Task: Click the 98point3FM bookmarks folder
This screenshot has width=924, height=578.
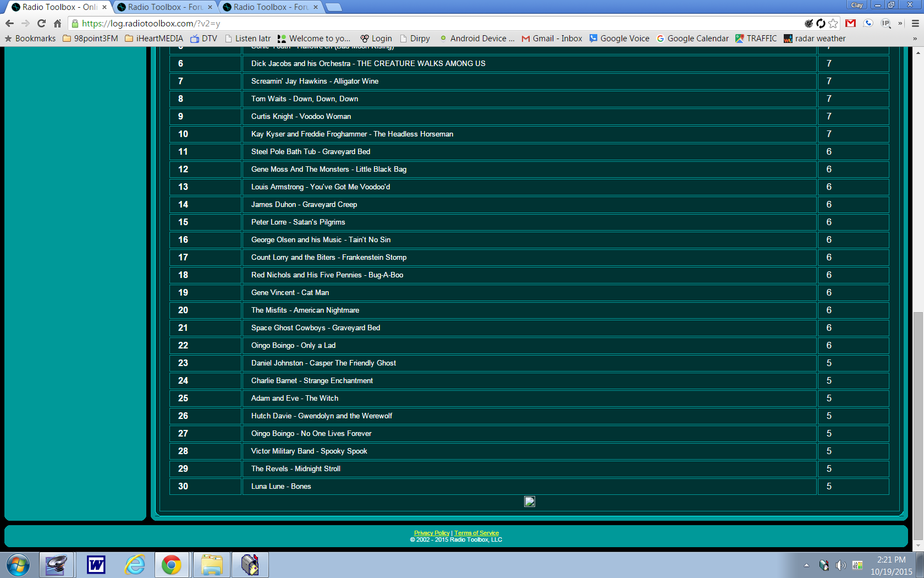Action: coord(90,39)
